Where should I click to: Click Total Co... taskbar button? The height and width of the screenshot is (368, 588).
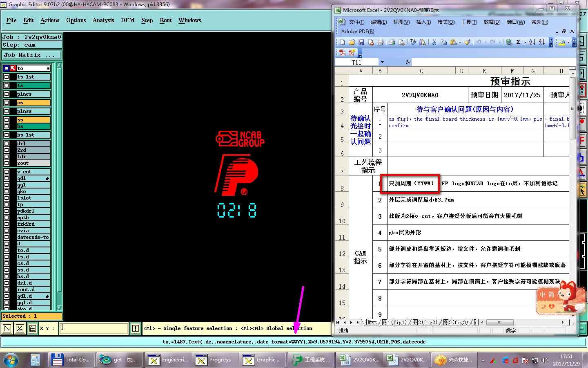tap(72, 360)
